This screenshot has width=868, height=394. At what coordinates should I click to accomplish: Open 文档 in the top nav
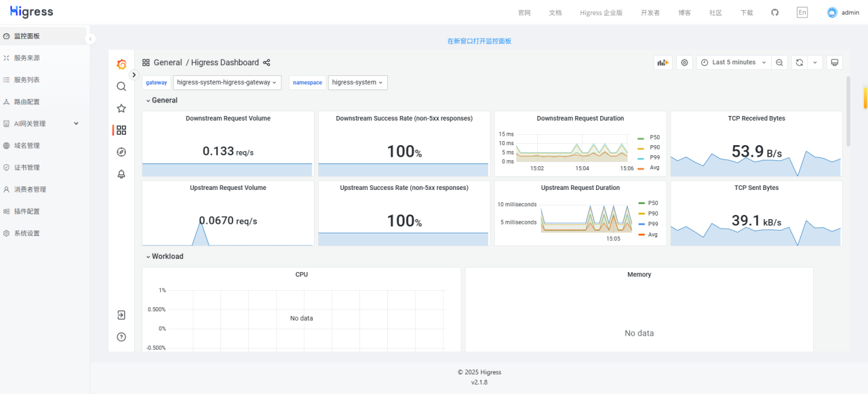pyautogui.click(x=555, y=12)
